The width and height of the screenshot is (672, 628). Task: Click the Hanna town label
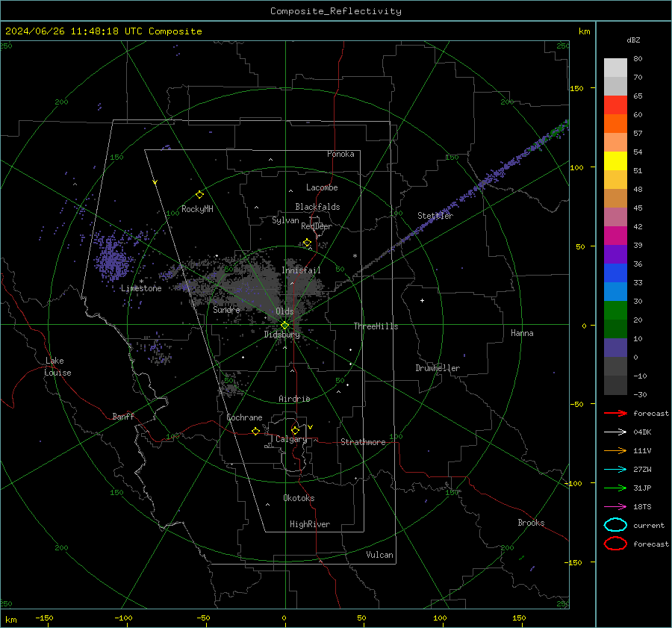[x=522, y=333]
